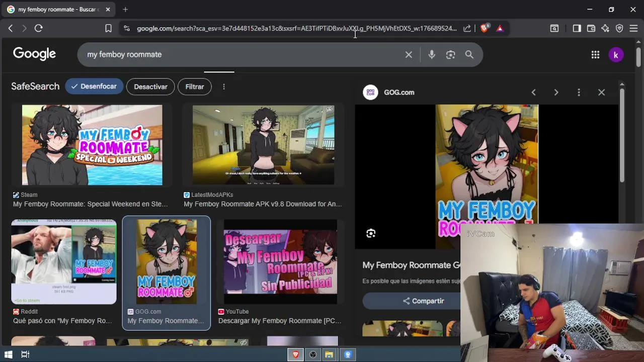Open the Steam result title link
Screen dimensions: 644x362
tap(91, 204)
